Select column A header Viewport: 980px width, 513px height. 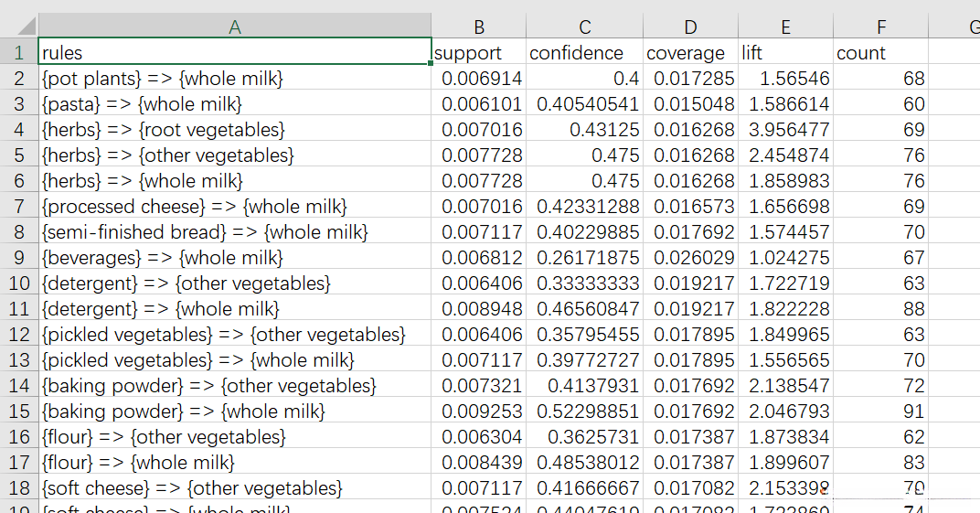pos(234,27)
